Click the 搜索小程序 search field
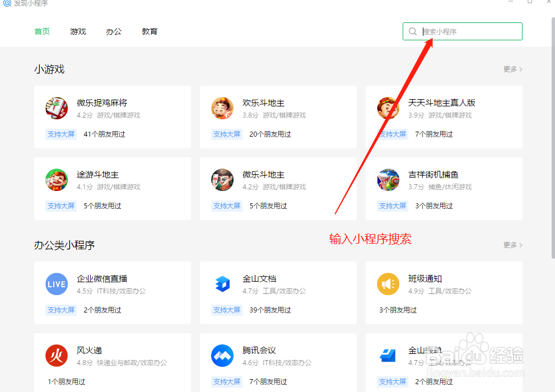555x392 pixels. pos(462,31)
